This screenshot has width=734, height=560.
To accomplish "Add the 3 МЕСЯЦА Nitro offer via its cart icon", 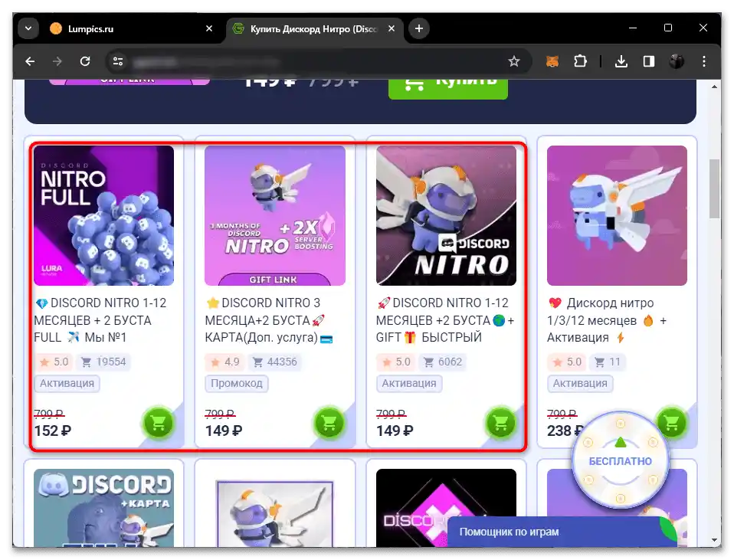I will point(329,422).
